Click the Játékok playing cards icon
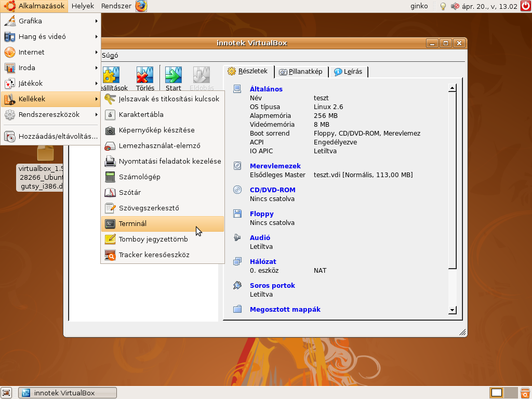Image resolution: width=532 pixels, height=399 pixels. [x=10, y=84]
